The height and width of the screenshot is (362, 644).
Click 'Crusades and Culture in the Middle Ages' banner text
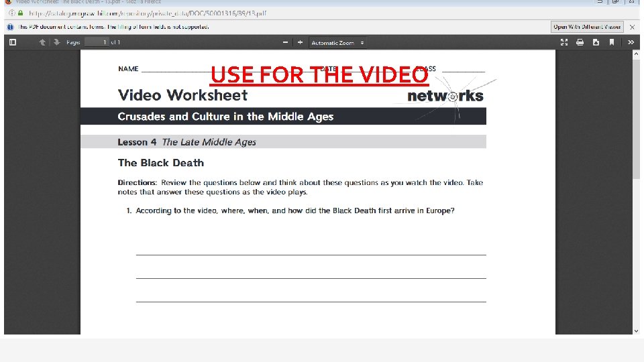(225, 117)
